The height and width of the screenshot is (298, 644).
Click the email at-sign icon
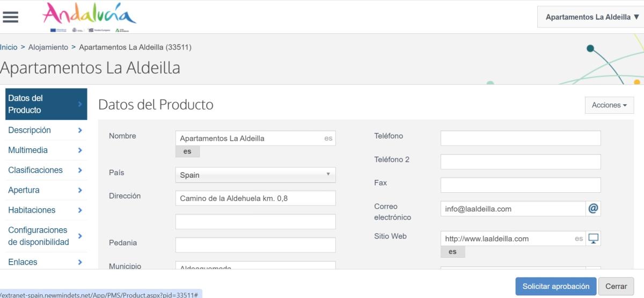[x=593, y=209]
